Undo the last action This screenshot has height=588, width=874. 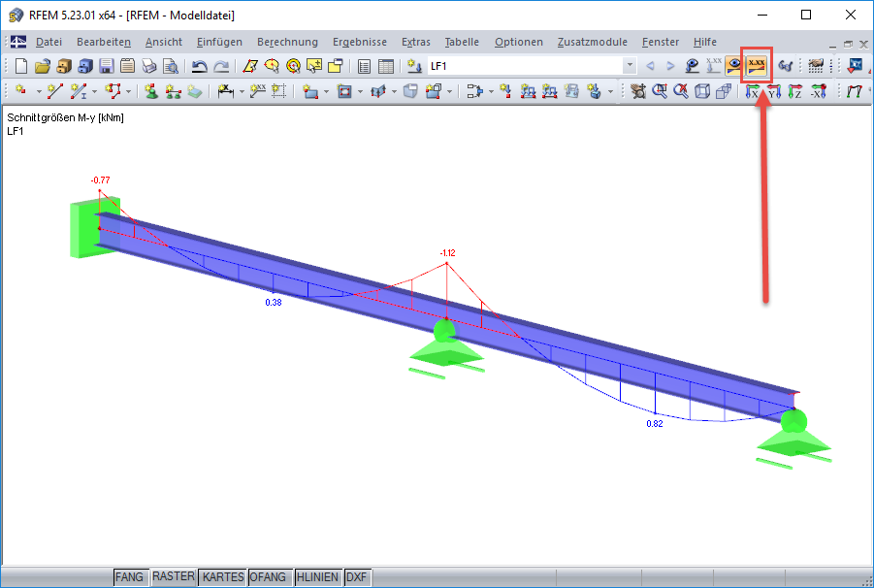[199, 66]
